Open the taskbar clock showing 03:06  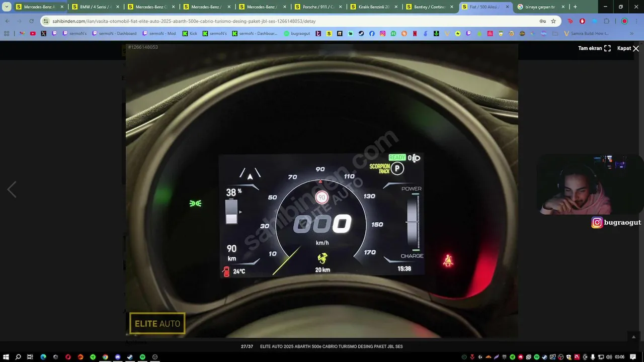click(x=619, y=357)
